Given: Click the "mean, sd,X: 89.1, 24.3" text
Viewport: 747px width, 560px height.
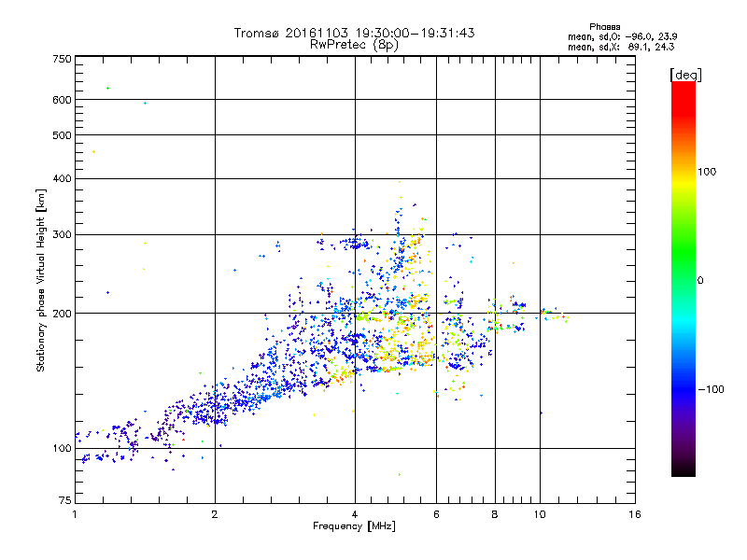Looking at the screenshot, I should click(621, 47).
